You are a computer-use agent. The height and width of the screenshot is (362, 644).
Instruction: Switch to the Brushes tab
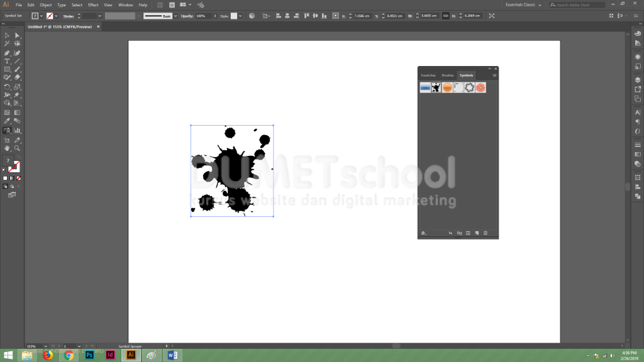click(448, 75)
